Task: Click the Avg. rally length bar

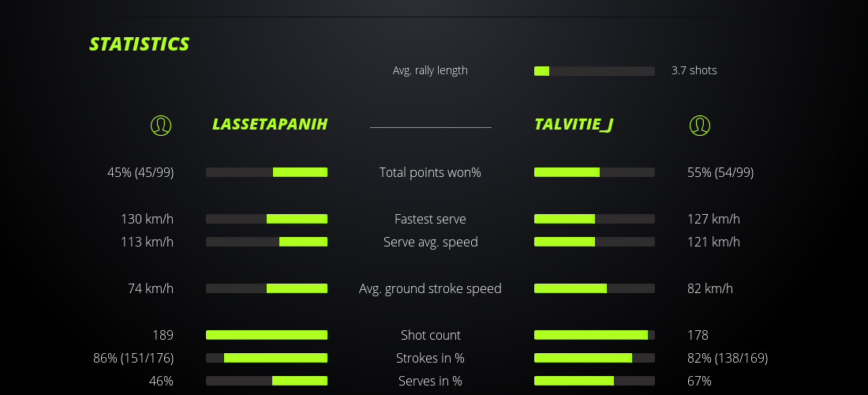Action: 594,71
